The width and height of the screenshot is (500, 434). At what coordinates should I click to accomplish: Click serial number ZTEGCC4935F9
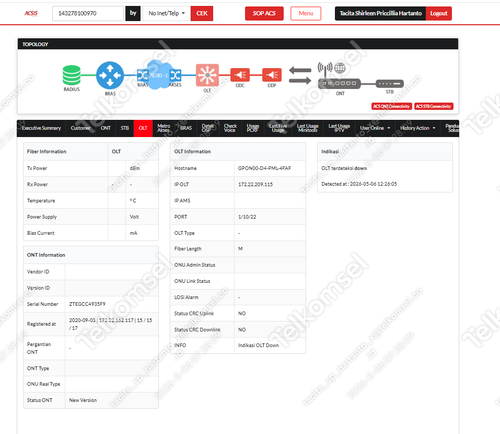(x=87, y=304)
